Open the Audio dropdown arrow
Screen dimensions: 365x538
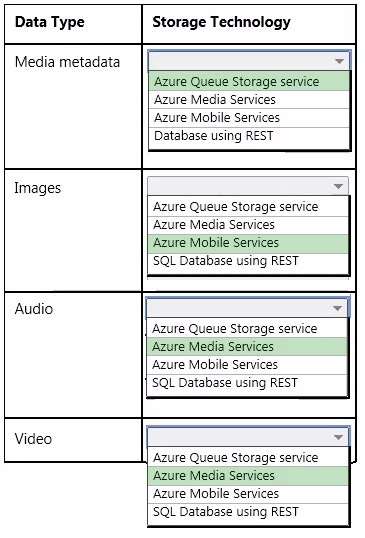pos(338,308)
